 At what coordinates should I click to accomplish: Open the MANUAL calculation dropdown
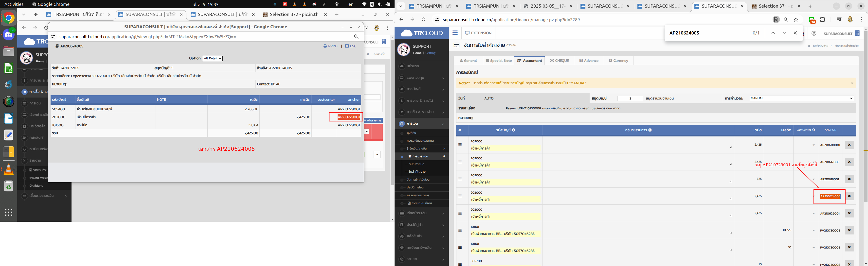[801, 98]
